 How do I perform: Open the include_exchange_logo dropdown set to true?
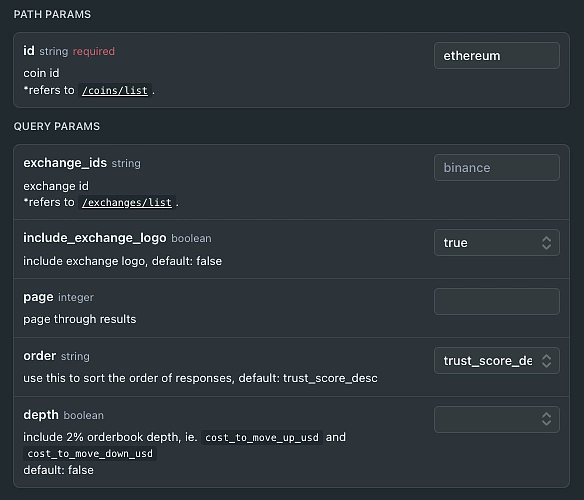coord(496,243)
